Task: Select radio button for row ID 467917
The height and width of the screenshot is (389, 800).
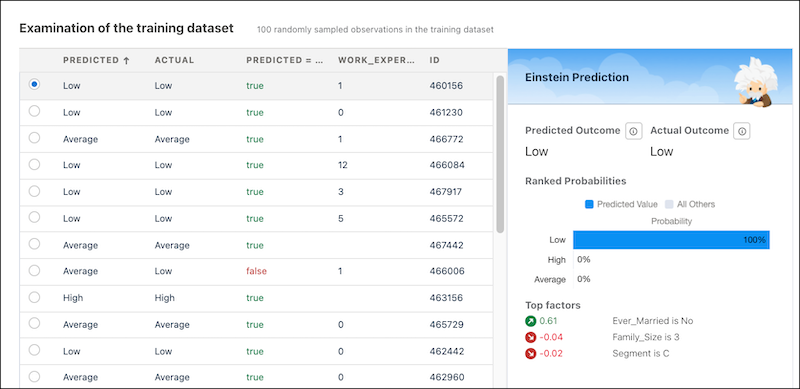Action: coord(34,190)
